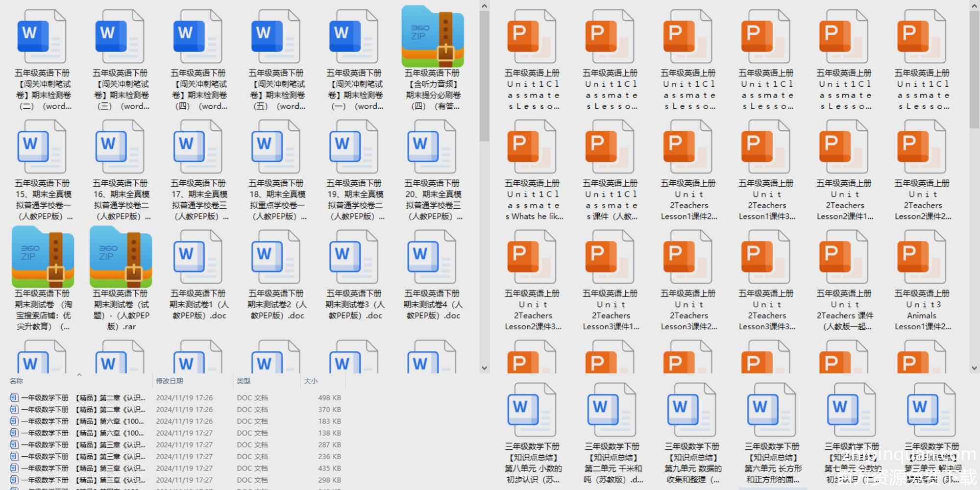Select Word file 期末检测卷（二）
Image resolution: width=980 pixels, height=490 pixels.
43,37
